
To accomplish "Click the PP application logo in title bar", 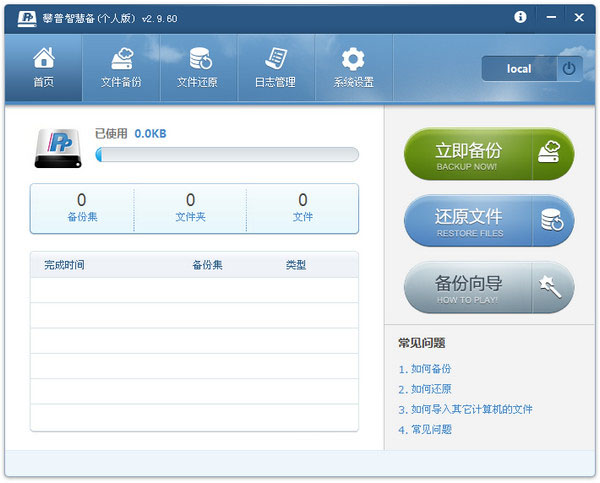I will [x=27, y=18].
